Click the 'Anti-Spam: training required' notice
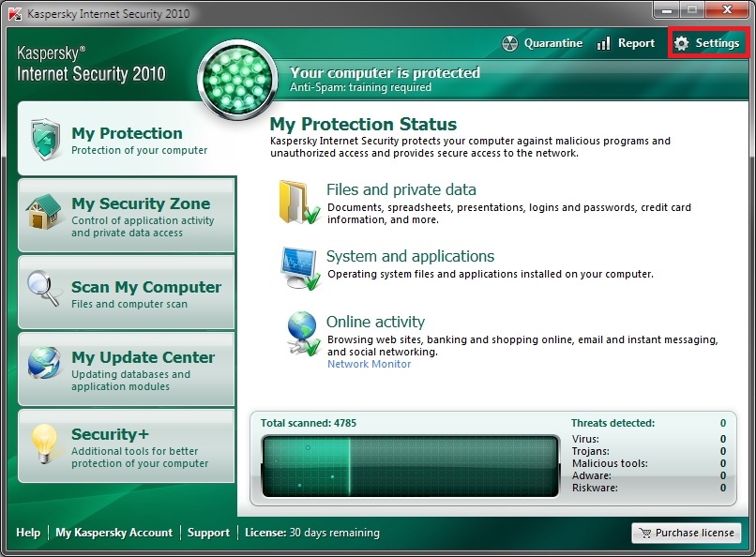Viewport: 756px width, 557px height. [x=360, y=87]
